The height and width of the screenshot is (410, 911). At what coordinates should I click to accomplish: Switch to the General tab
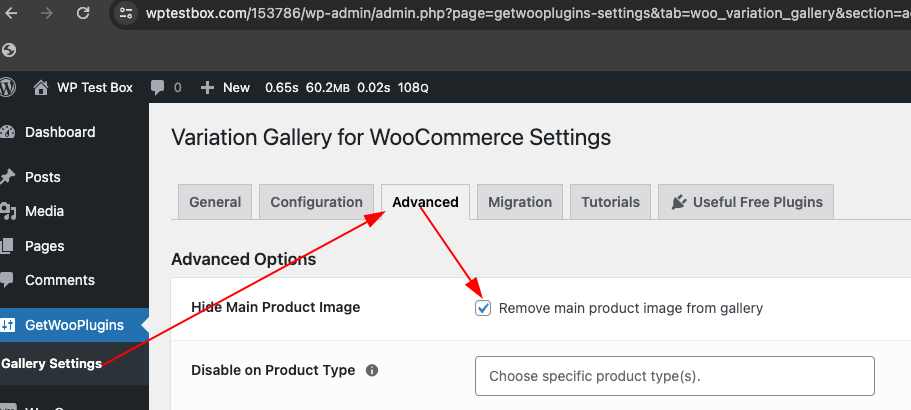(x=215, y=202)
